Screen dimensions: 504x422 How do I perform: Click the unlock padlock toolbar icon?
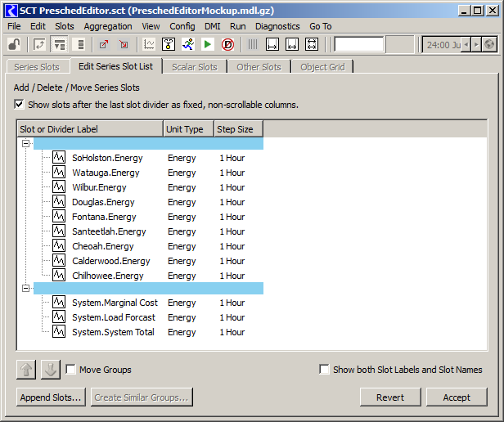pyautogui.click(x=14, y=44)
